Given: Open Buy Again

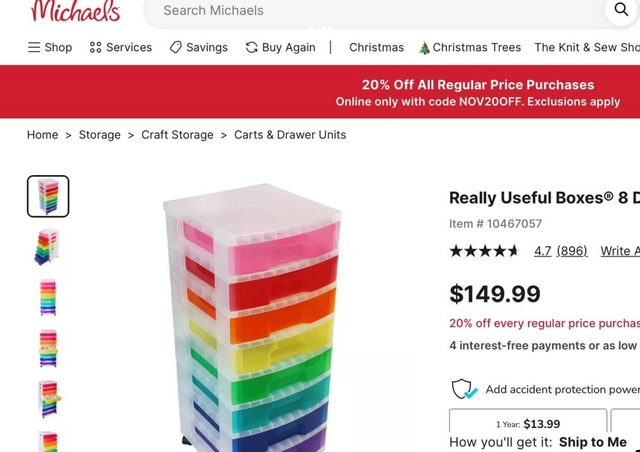Looking at the screenshot, I should 280,47.
